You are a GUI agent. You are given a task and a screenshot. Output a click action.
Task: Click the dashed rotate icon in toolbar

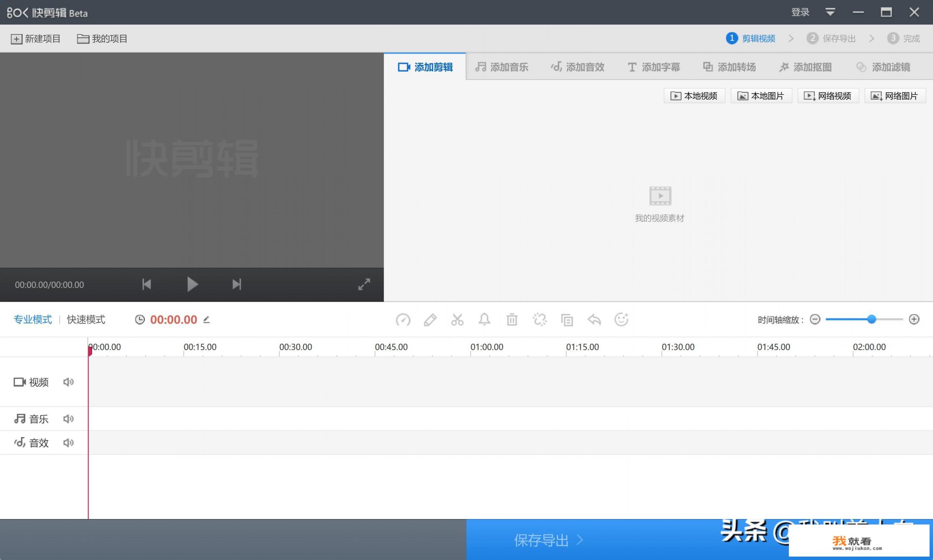point(539,320)
